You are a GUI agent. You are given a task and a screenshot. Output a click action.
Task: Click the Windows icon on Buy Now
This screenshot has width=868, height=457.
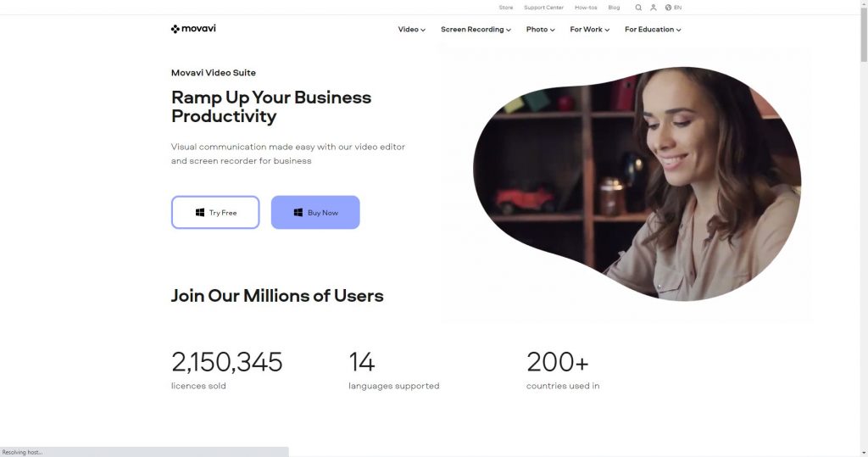coord(298,213)
